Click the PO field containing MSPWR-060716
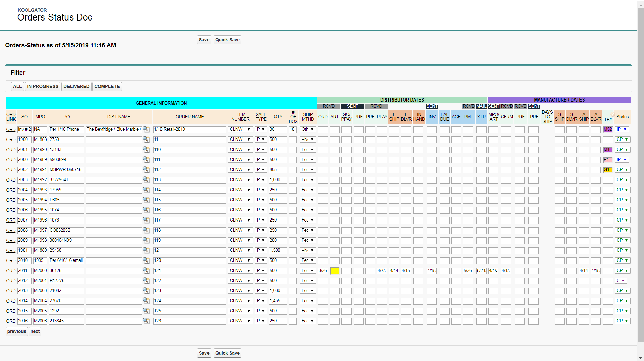 click(x=66, y=170)
